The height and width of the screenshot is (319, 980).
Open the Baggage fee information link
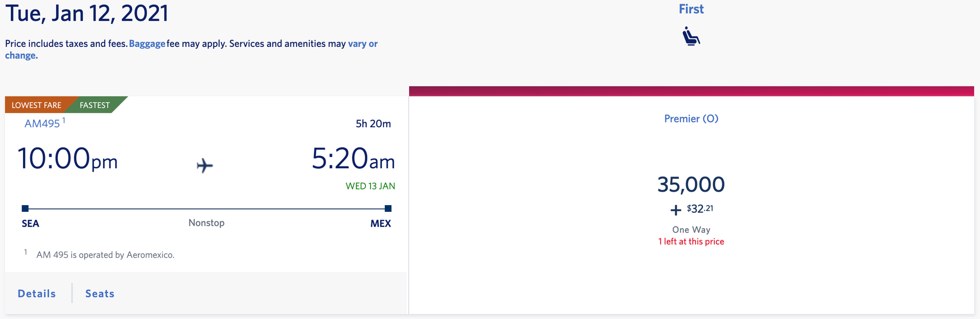tap(147, 44)
